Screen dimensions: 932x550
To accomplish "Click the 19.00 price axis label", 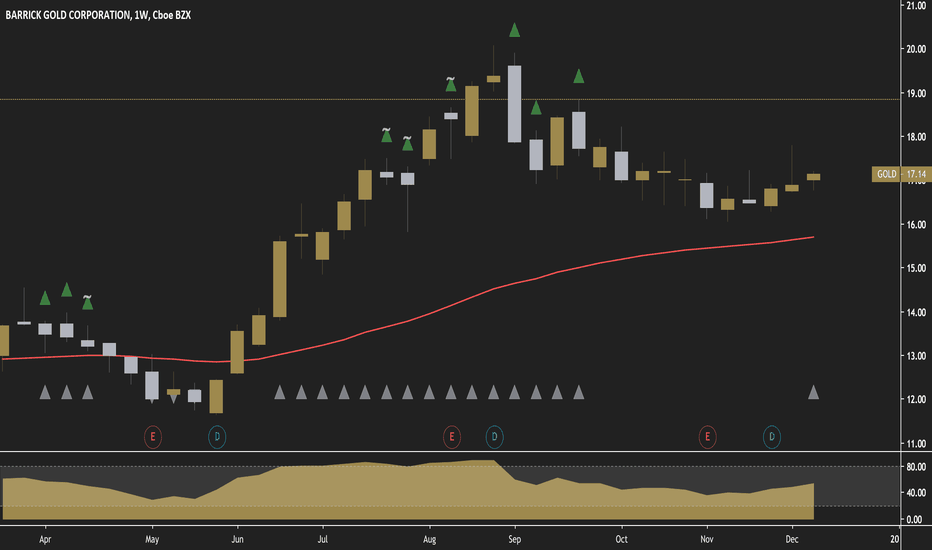I will pyautogui.click(x=916, y=93).
